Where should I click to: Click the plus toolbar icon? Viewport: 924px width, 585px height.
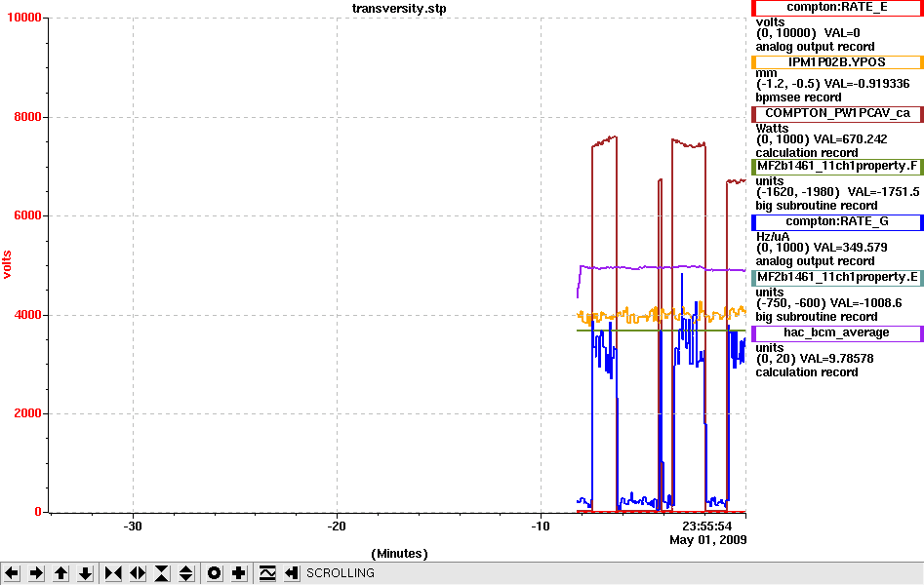[239, 573]
